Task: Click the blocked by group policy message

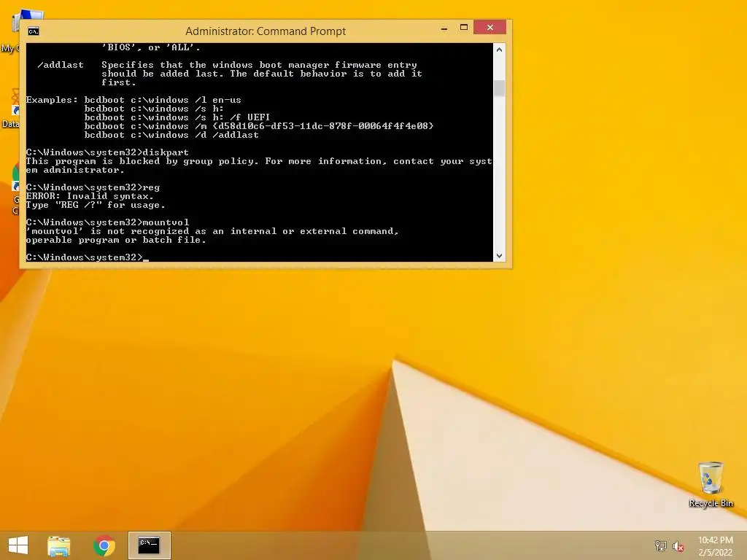Action: coord(259,166)
